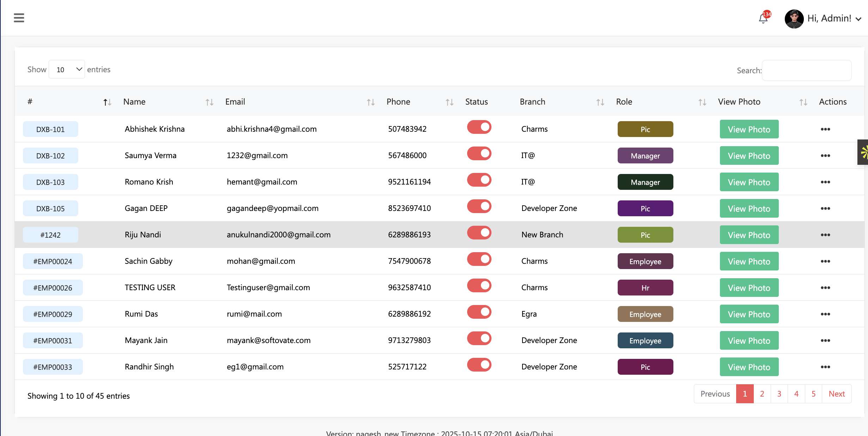Open the Show entries count dropdown
This screenshot has height=436, width=868.
(67, 69)
